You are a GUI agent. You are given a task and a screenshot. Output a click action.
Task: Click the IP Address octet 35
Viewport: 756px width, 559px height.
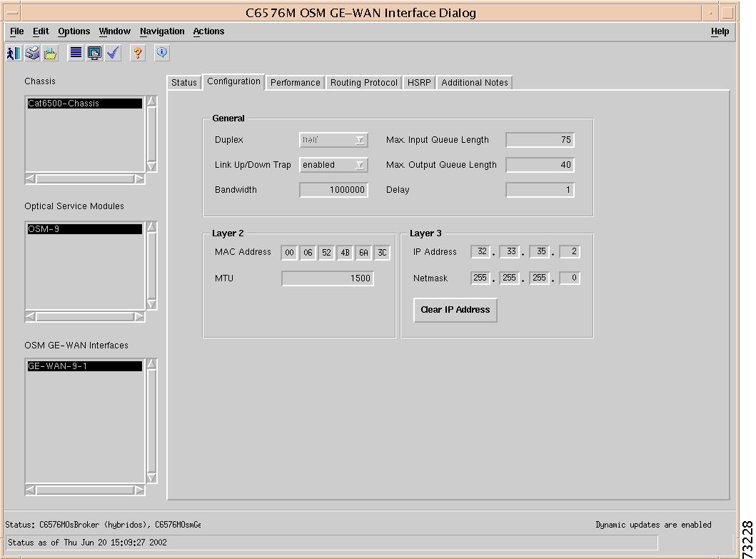coord(540,251)
